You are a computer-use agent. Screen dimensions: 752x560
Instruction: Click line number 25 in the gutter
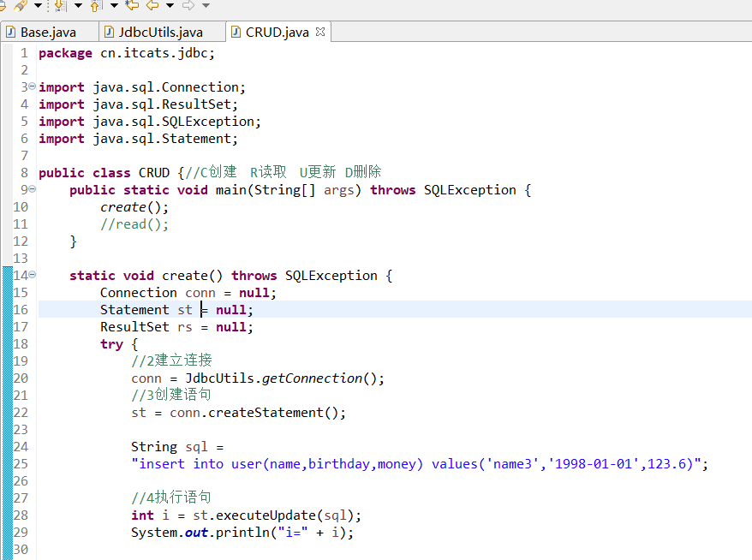[x=21, y=463]
